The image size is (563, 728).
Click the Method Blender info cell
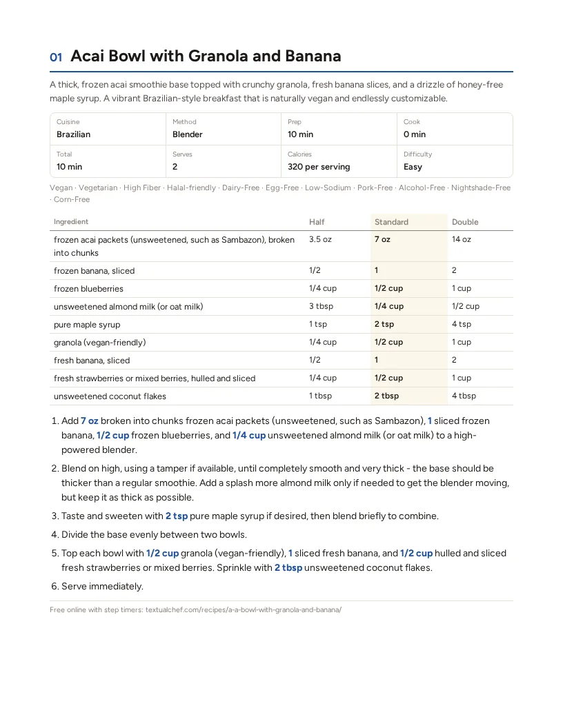224,129
